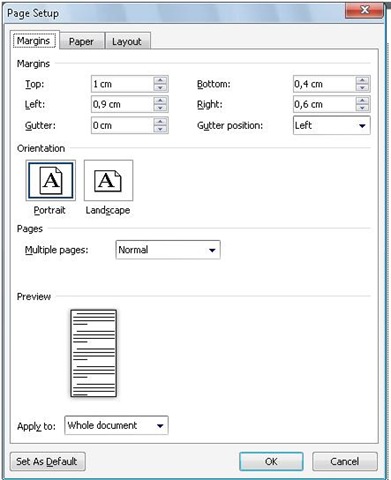Decrease the Top margin with down arrow
Viewport: 391px width, 480px height.
(160, 88)
